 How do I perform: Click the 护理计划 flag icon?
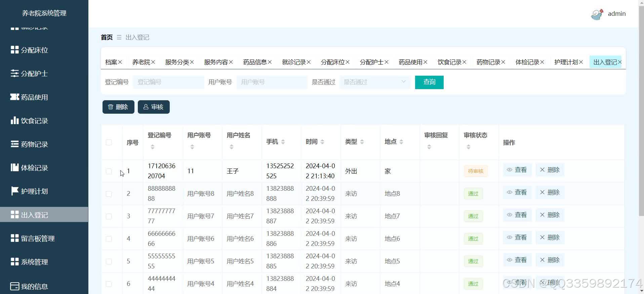click(x=14, y=191)
